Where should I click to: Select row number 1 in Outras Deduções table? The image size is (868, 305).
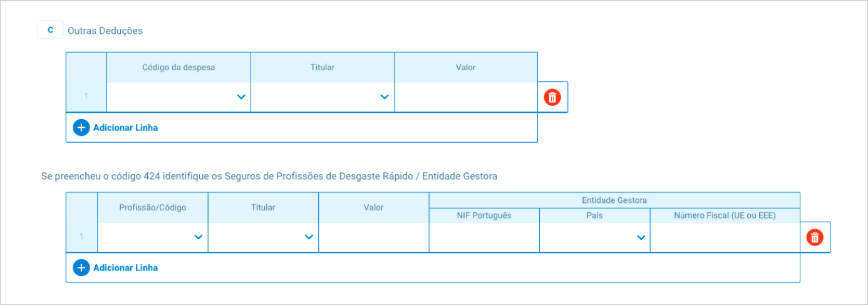[86, 97]
